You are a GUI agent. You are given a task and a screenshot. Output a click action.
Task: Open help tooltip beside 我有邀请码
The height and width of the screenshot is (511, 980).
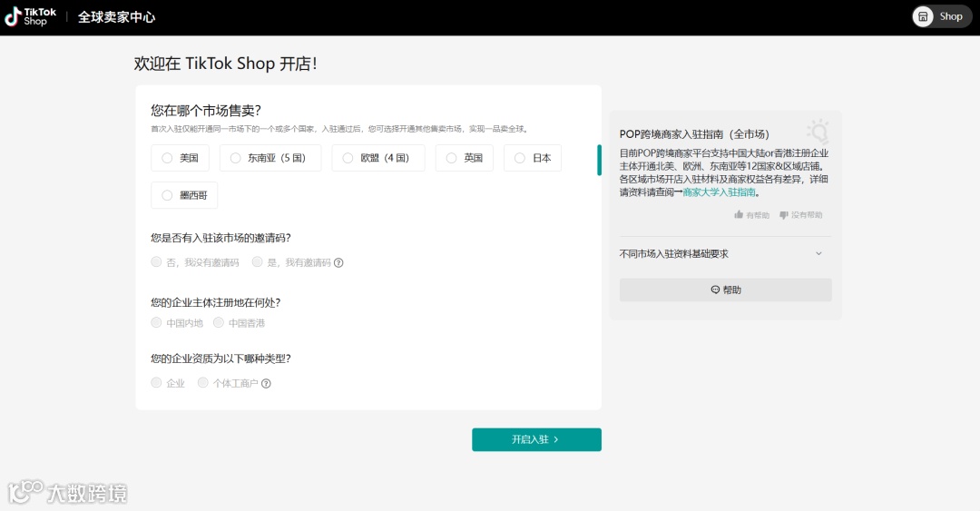[338, 262]
